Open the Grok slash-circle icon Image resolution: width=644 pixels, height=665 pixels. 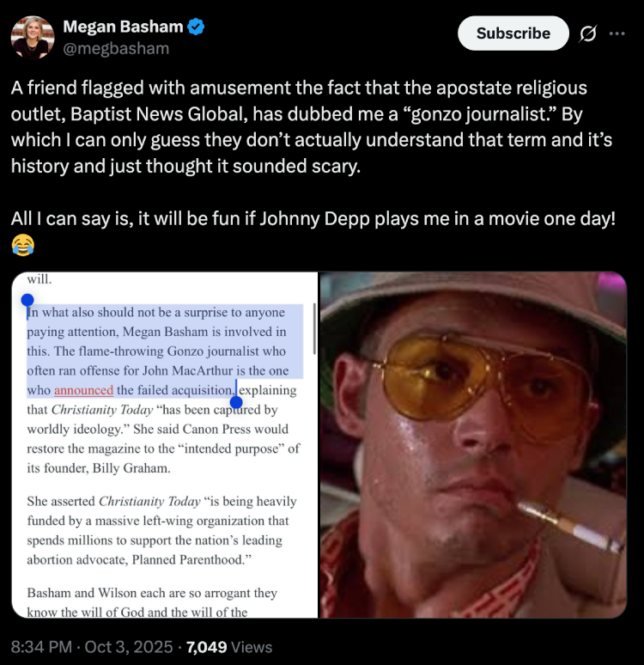click(588, 34)
